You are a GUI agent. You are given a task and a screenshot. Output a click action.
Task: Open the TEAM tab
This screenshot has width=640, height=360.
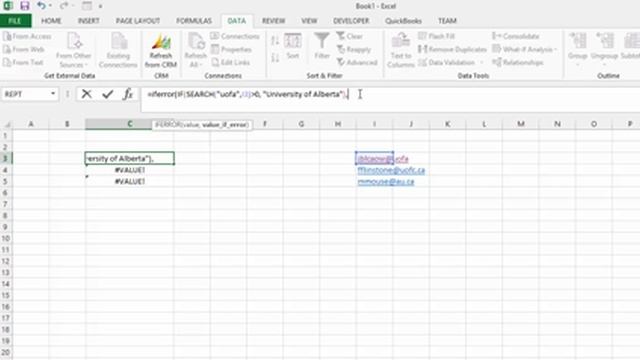click(x=447, y=21)
